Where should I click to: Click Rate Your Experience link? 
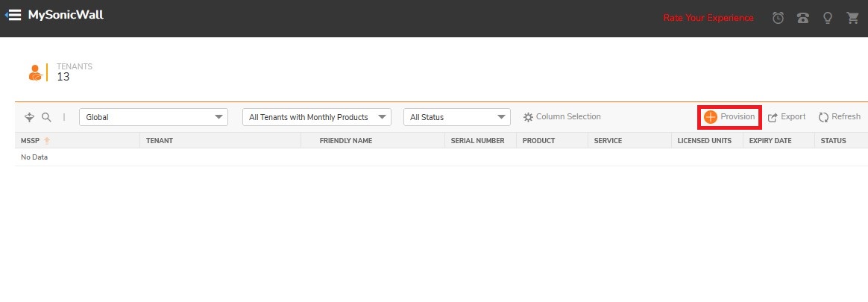tap(708, 18)
